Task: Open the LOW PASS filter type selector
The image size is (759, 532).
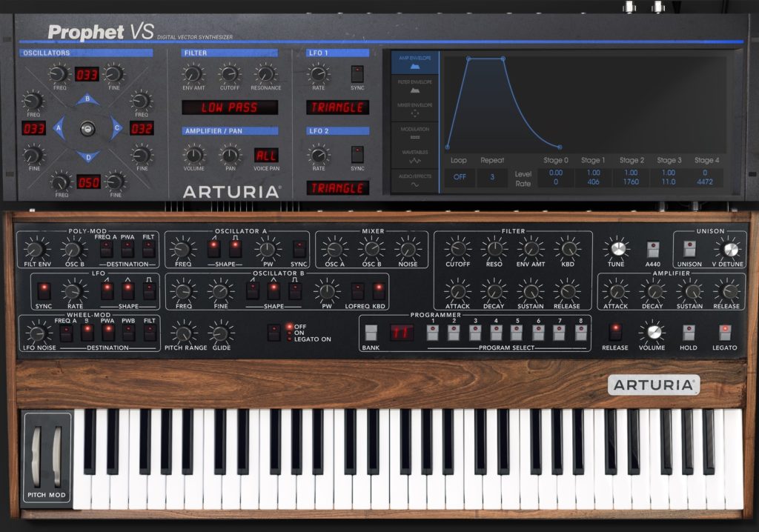Action: (230, 107)
